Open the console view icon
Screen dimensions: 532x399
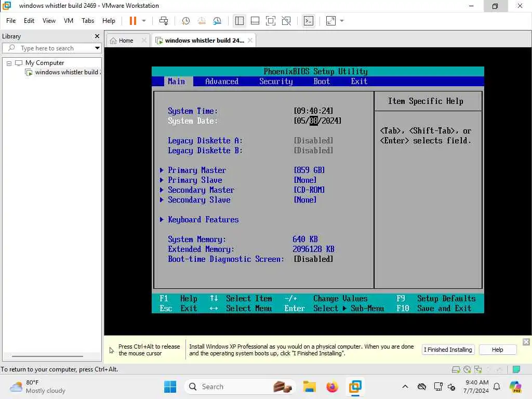click(309, 21)
